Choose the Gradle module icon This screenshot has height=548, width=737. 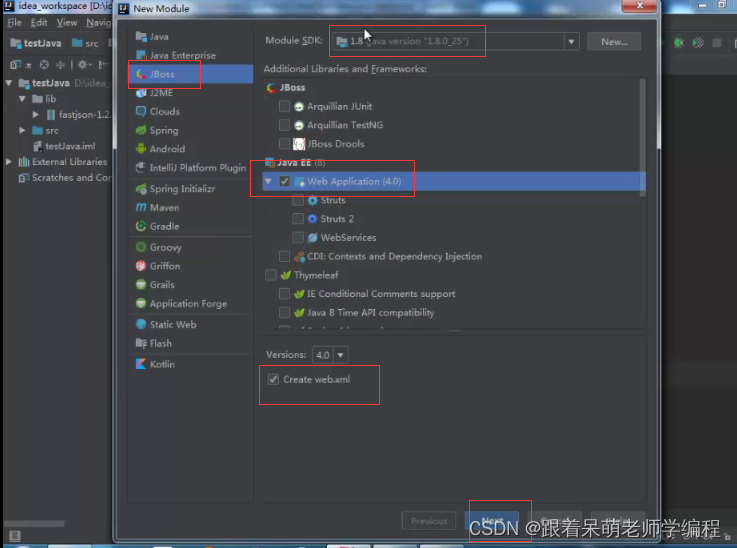click(x=141, y=226)
